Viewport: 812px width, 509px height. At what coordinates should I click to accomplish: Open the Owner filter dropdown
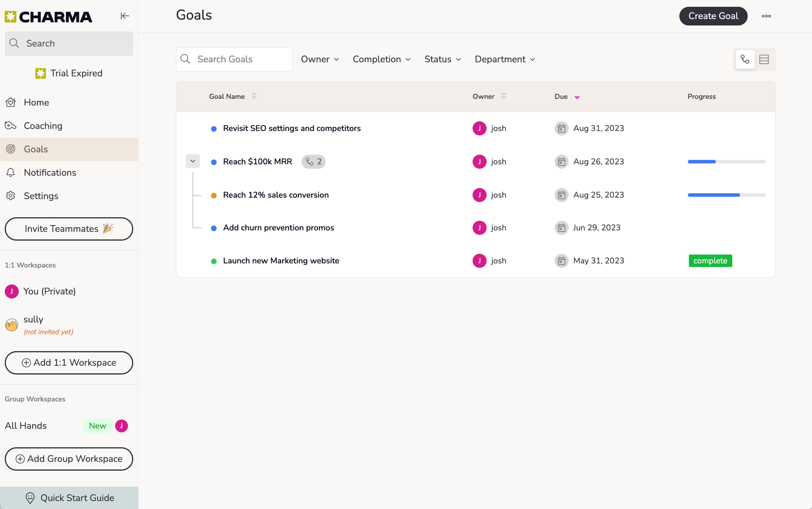pos(320,59)
